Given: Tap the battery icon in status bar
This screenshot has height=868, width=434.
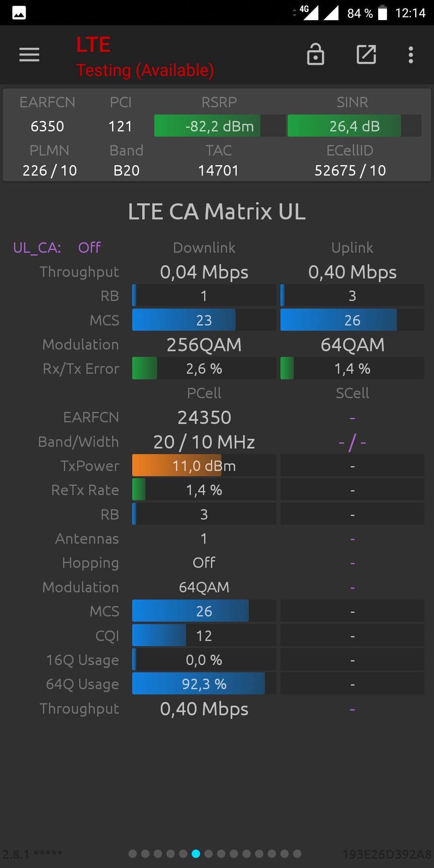Looking at the screenshot, I should tap(383, 12).
